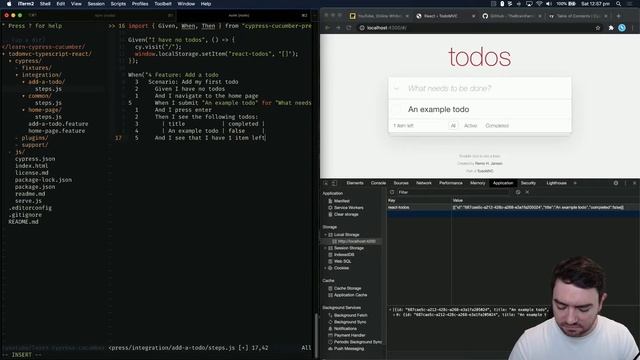
Task: Open the Apple menu
Action: [x=9, y=4]
